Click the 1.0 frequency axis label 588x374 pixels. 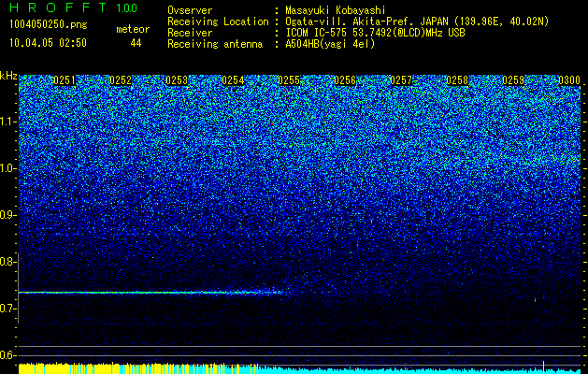[7, 168]
